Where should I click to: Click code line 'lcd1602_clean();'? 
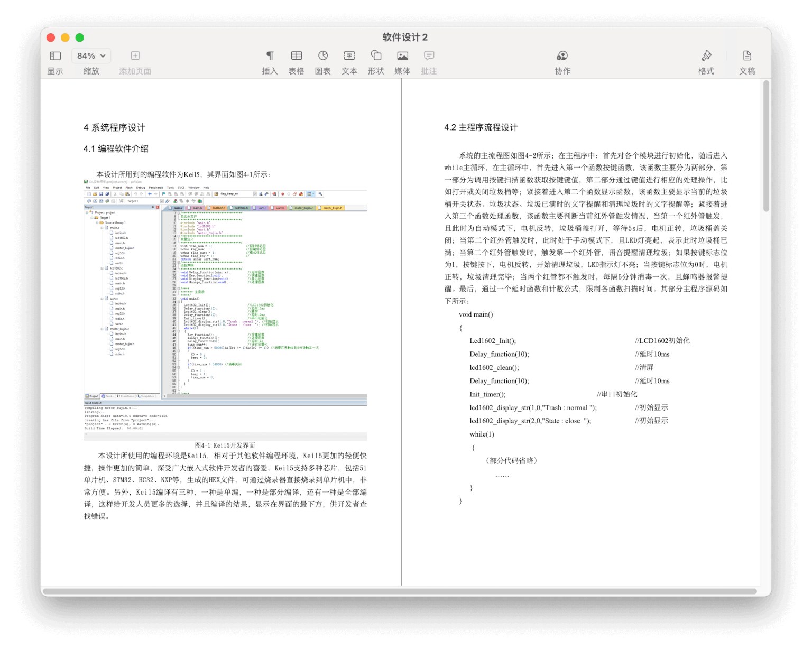494,367
